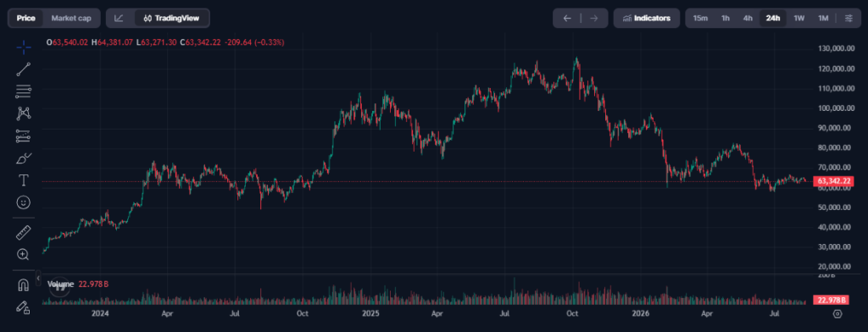
Task: Select the Market cap tab
Action: [x=71, y=19]
